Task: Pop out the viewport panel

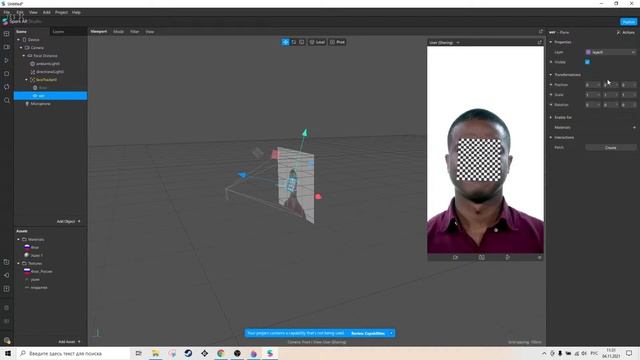Action: click(x=541, y=31)
